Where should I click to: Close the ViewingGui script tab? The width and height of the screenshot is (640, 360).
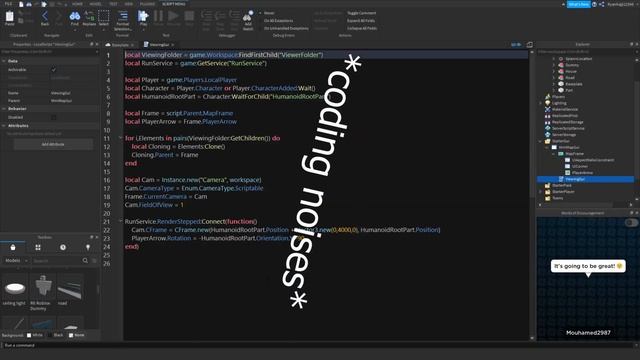pyautogui.click(x=173, y=45)
